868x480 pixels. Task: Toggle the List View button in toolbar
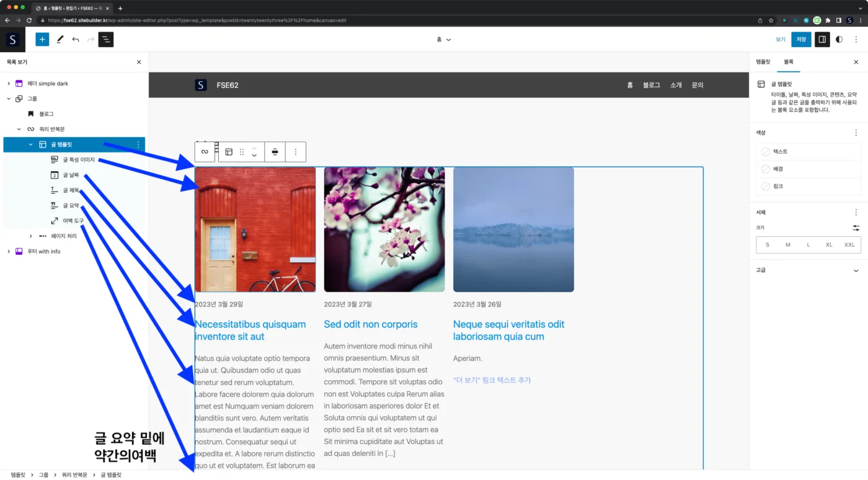(x=106, y=39)
